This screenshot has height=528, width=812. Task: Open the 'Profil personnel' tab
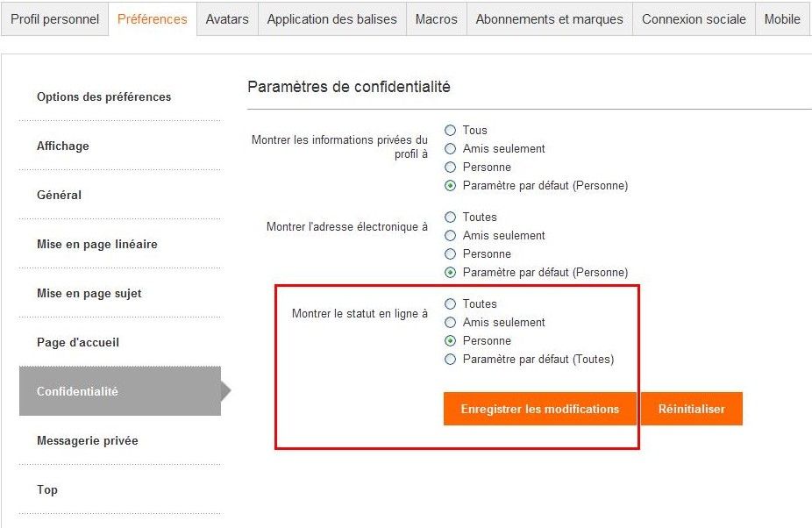(54, 19)
